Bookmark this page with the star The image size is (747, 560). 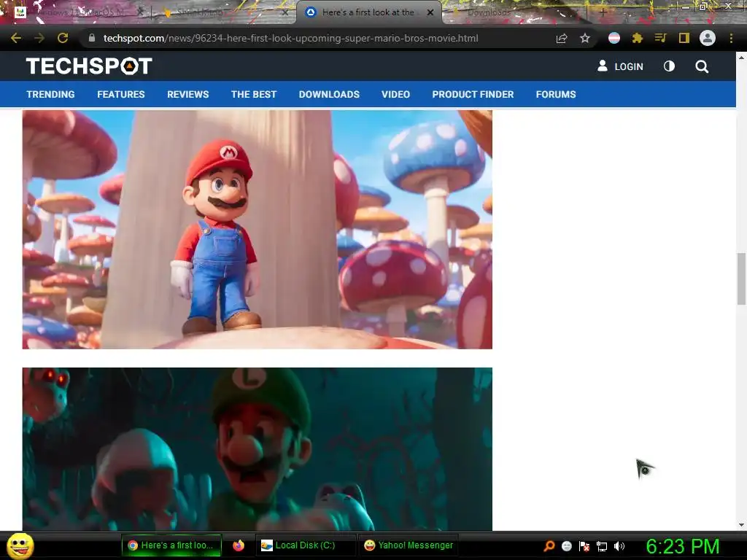[585, 38]
